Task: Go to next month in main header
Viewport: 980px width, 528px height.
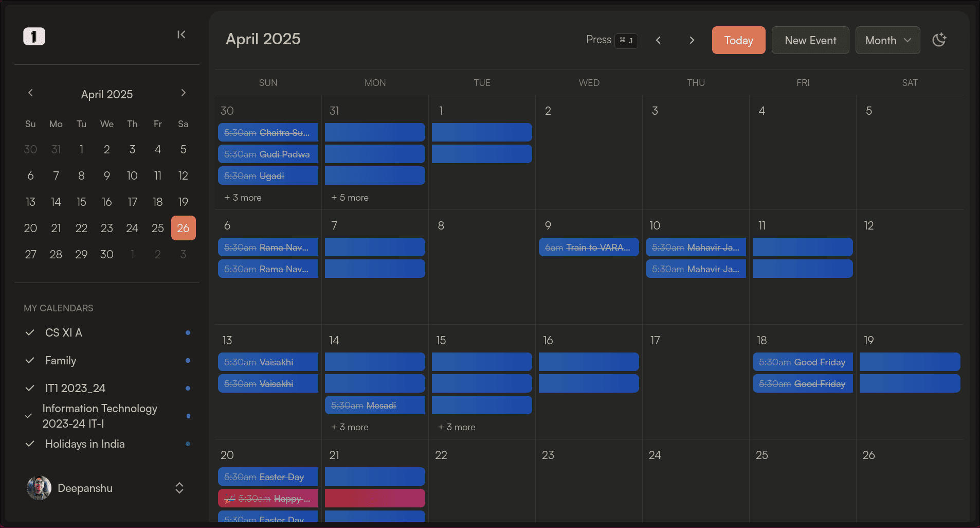Action: (692, 40)
